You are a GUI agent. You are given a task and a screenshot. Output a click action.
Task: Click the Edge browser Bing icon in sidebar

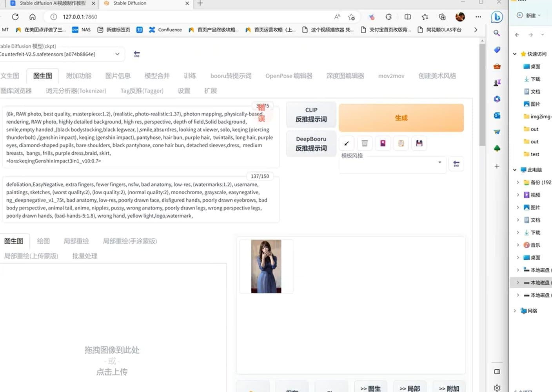[x=497, y=17]
